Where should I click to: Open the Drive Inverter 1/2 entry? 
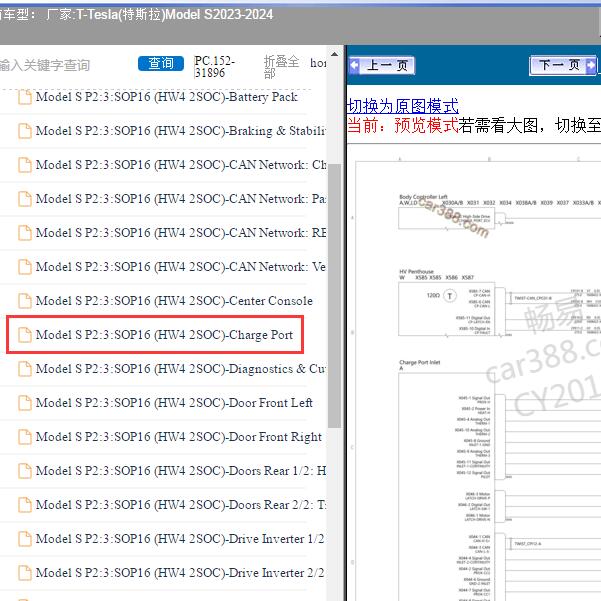tap(180, 539)
